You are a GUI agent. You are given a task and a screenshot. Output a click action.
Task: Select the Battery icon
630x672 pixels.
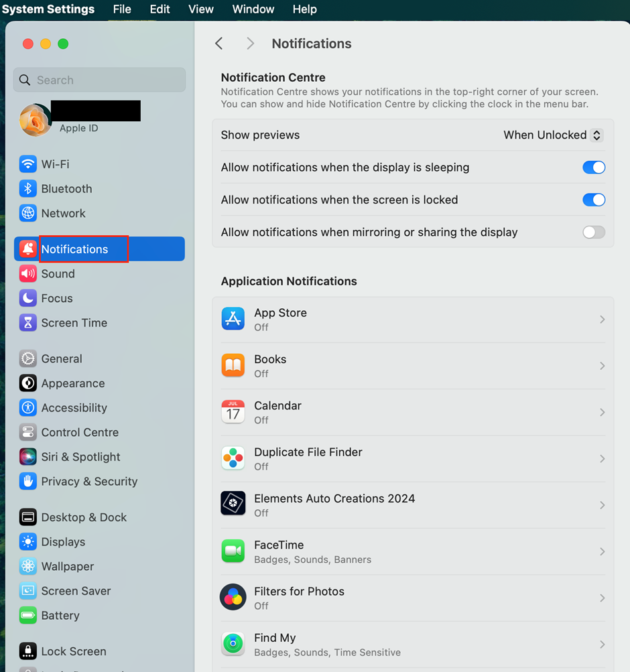click(28, 616)
